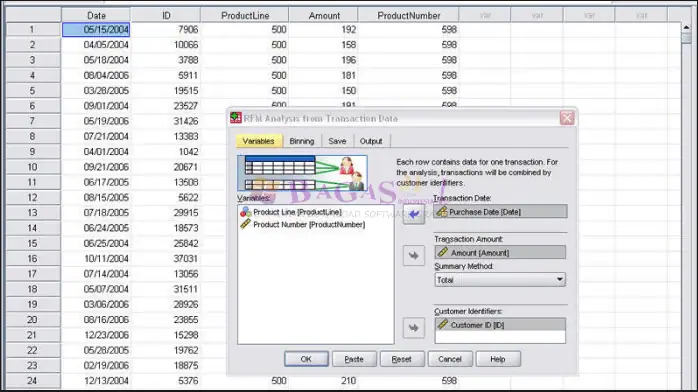The width and height of the screenshot is (698, 392).
Task: Click the Customer Identifiers move arrow button
Action: tap(414, 328)
